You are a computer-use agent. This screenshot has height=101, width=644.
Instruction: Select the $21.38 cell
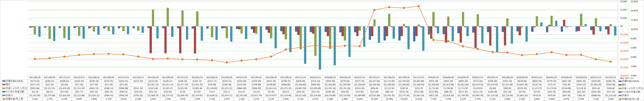pyautogui.click(x=35, y=92)
